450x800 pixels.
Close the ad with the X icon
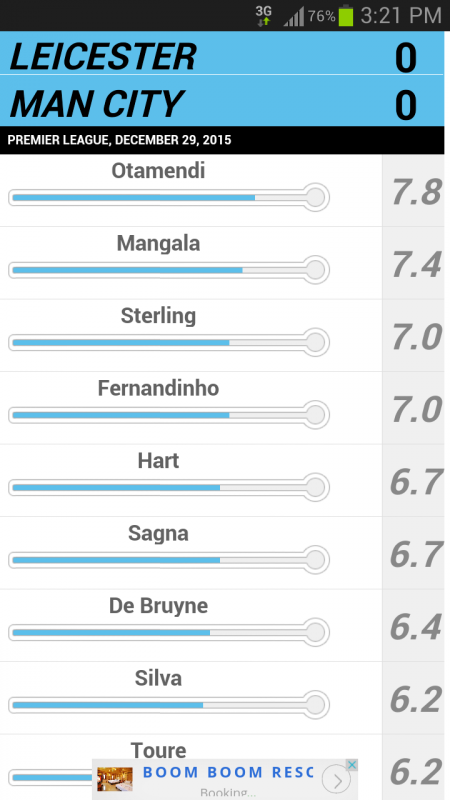tap(352, 765)
